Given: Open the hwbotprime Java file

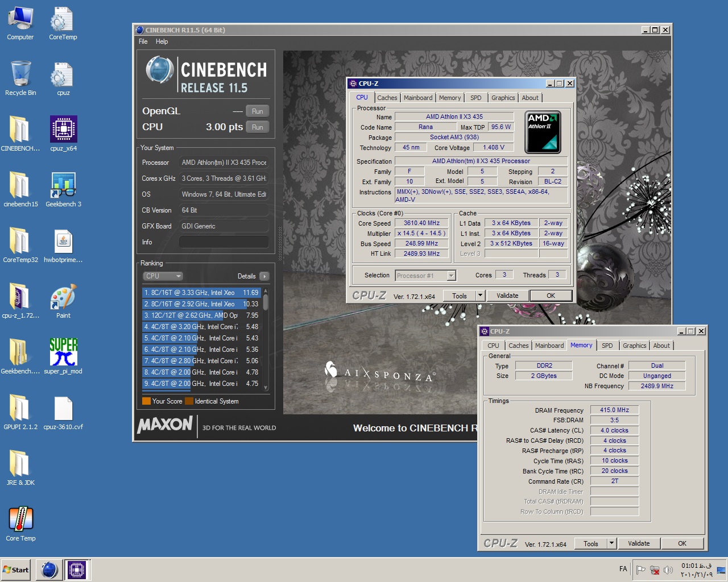Looking at the screenshot, I should pyautogui.click(x=63, y=246).
